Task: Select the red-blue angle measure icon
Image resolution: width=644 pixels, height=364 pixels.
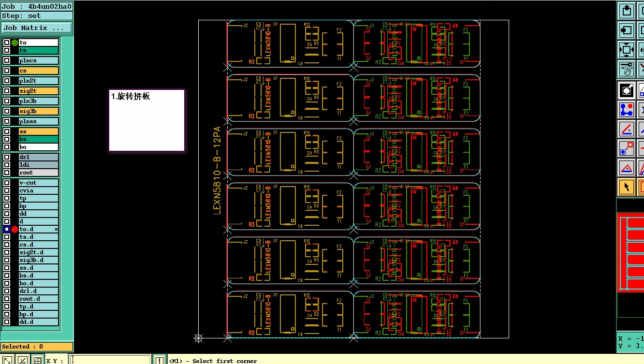Action: (627, 129)
